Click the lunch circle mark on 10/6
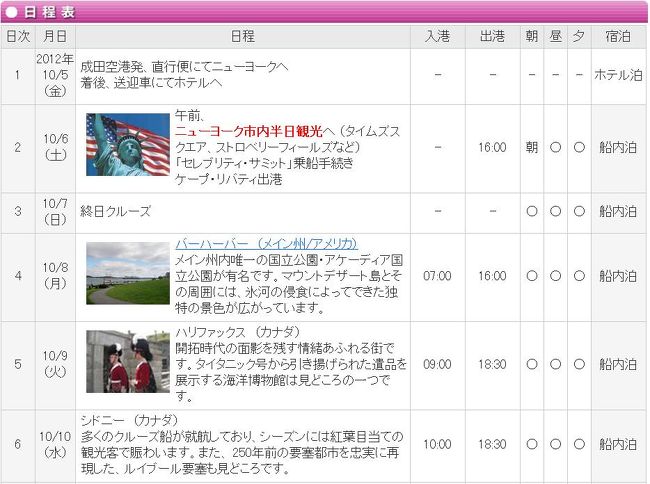The image size is (650, 484). coord(555,147)
